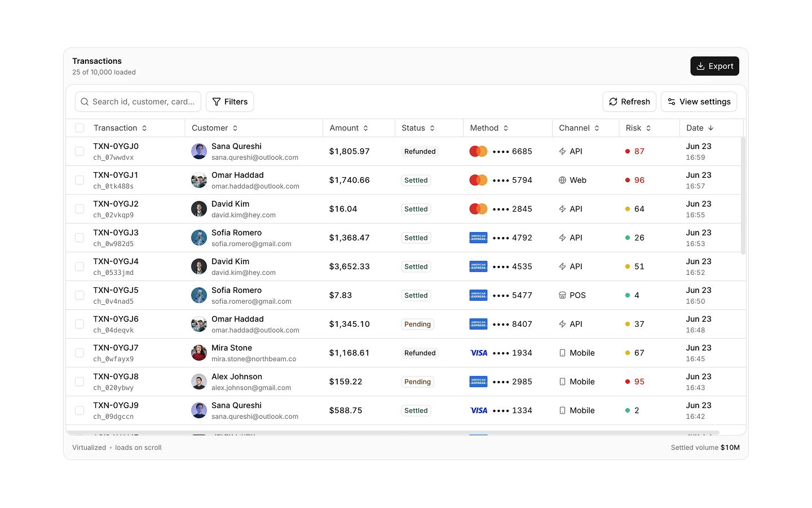Image resolution: width=812 pixels, height=508 pixels.
Task: Sort by the Transaction column
Action: [x=120, y=128]
